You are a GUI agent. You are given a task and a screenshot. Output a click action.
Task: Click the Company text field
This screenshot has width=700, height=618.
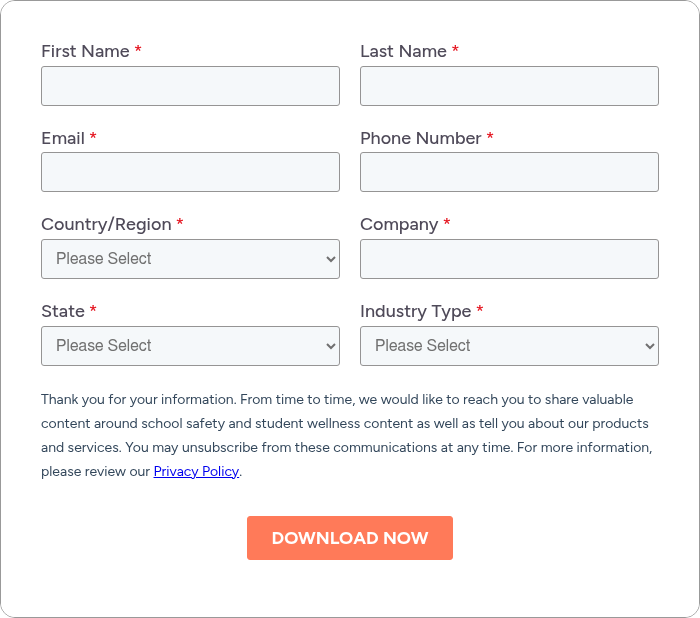coord(509,259)
